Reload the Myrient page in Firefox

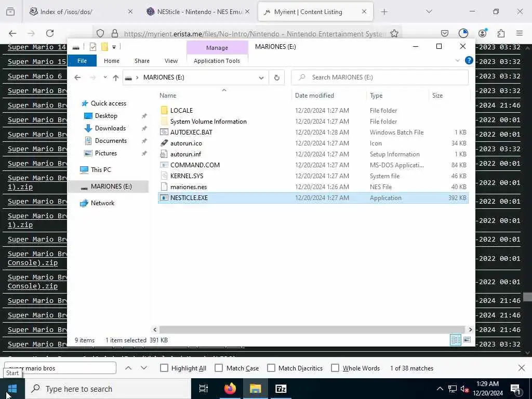50,33
